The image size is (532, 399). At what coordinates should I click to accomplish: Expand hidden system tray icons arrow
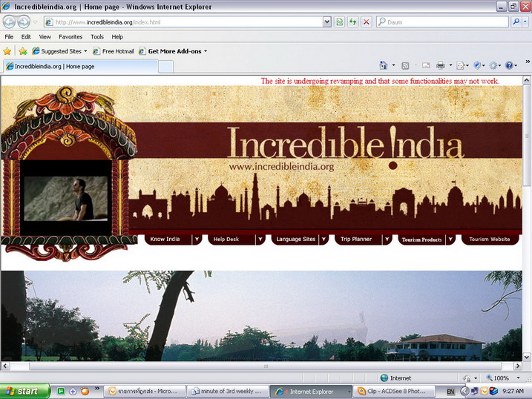[x=464, y=391]
